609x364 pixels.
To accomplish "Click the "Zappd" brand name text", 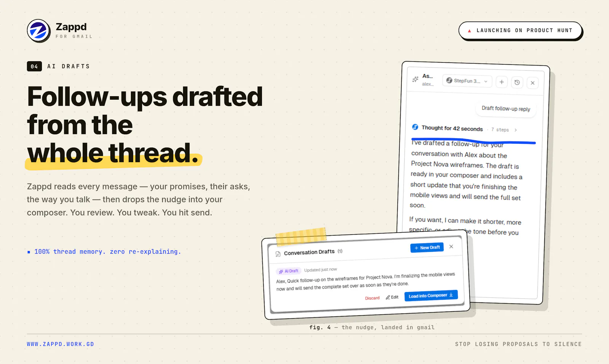I will pyautogui.click(x=71, y=27).
